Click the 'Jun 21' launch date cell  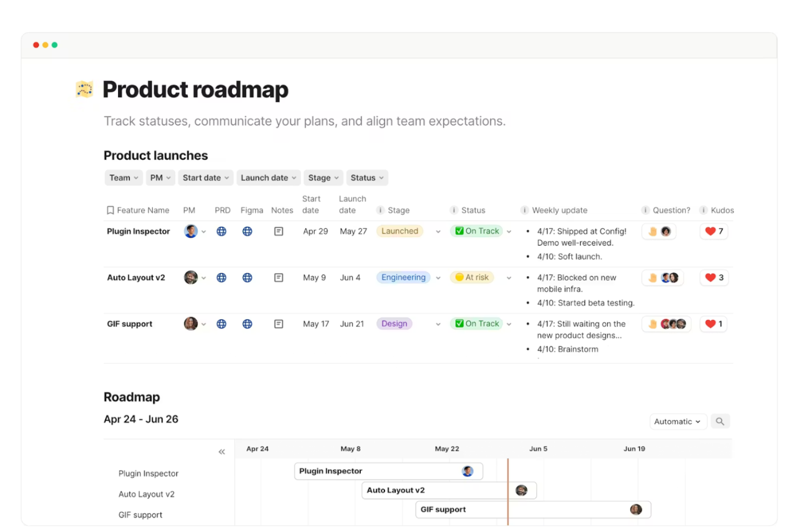(x=352, y=324)
